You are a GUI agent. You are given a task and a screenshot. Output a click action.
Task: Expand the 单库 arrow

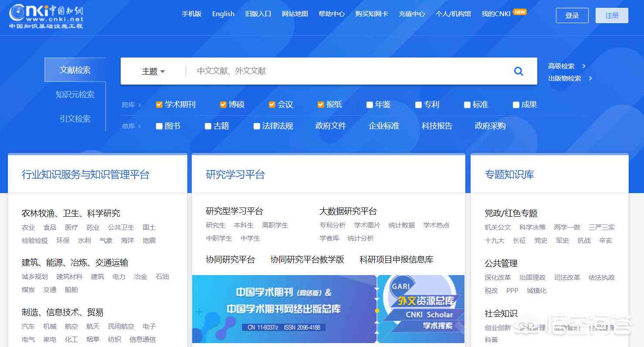click(139, 126)
